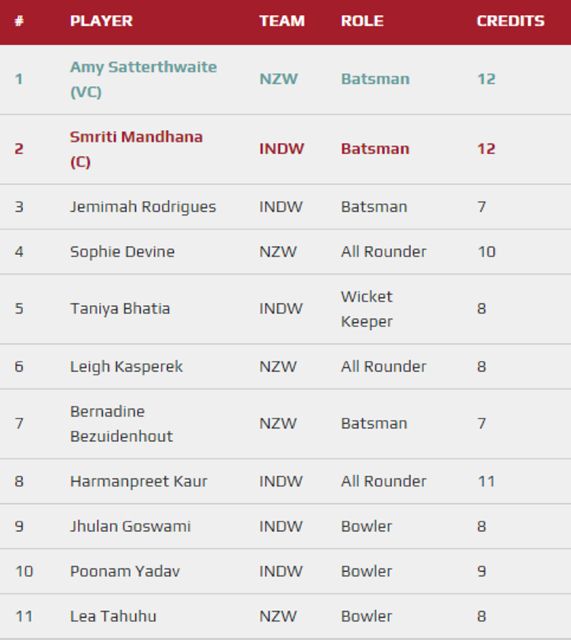The width and height of the screenshot is (571, 640).
Task: Click the CREDITS column header
Action: click(511, 21)
